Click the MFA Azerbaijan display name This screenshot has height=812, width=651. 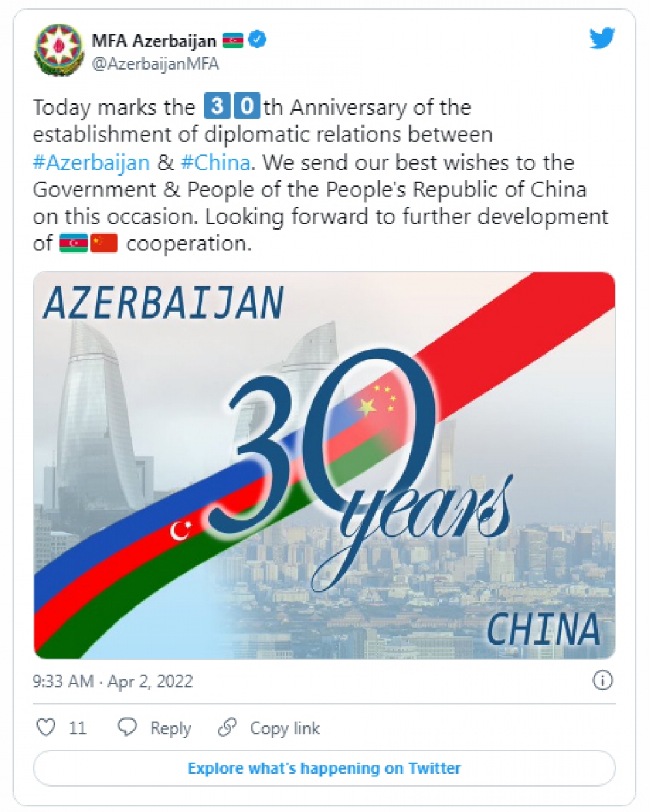(154, 40)
